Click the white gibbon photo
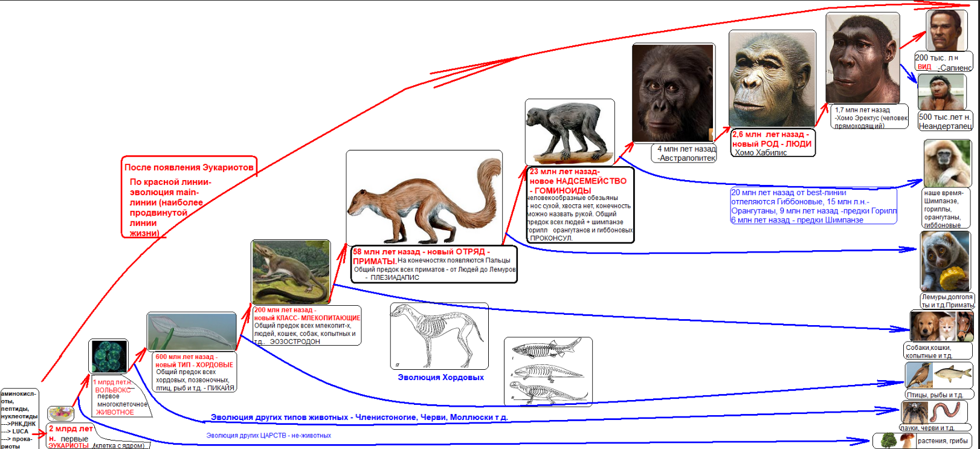 pyautogui.click(x=947, y=163)
